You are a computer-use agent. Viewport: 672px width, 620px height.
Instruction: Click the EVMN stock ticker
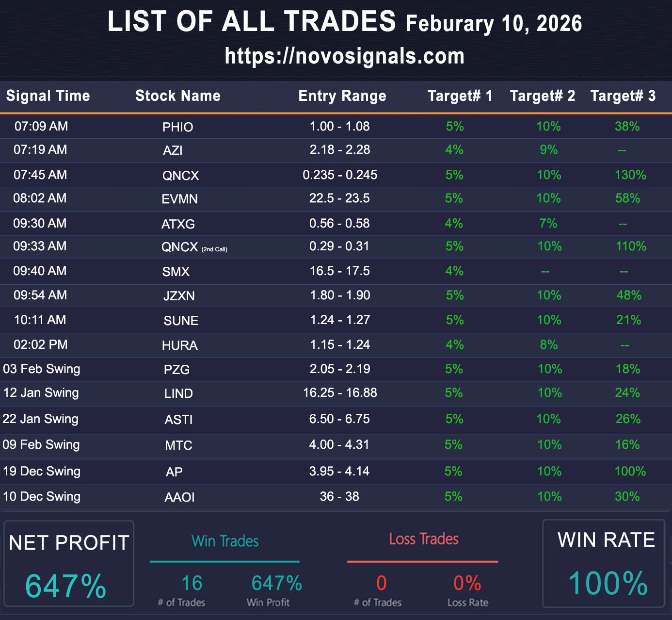coord(179,199)
